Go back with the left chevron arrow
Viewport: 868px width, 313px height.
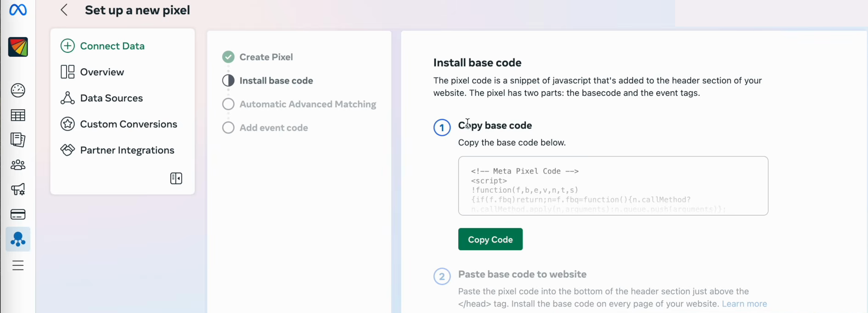coord(64,10)
